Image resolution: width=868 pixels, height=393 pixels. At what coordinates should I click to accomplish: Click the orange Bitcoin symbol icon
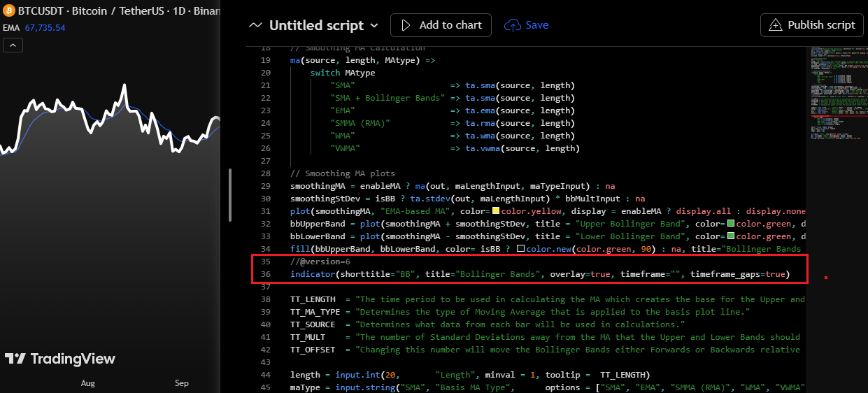[10, 12]
